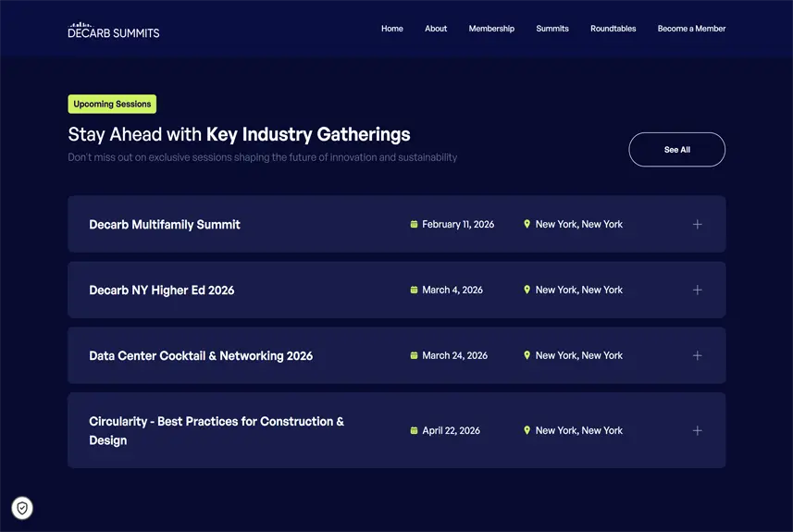The height and width of the screenshot is (532, 793).
Task: Click the See All button
Action: [676, 150]
